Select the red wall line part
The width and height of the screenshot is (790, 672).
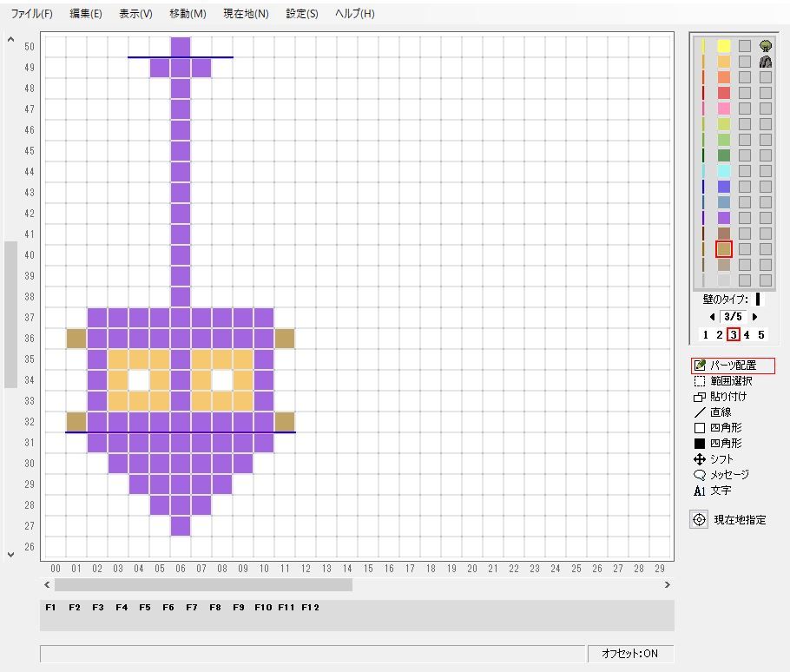(x=703, y=93)
